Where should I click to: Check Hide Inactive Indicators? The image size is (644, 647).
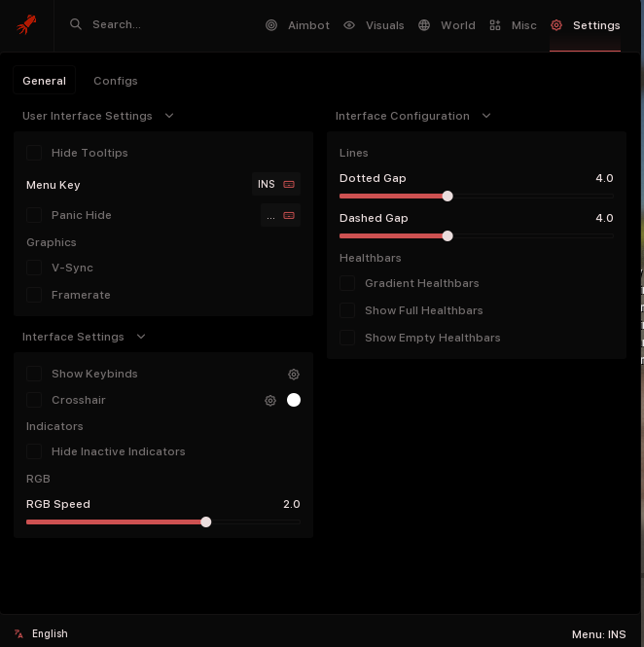point(34,451)
